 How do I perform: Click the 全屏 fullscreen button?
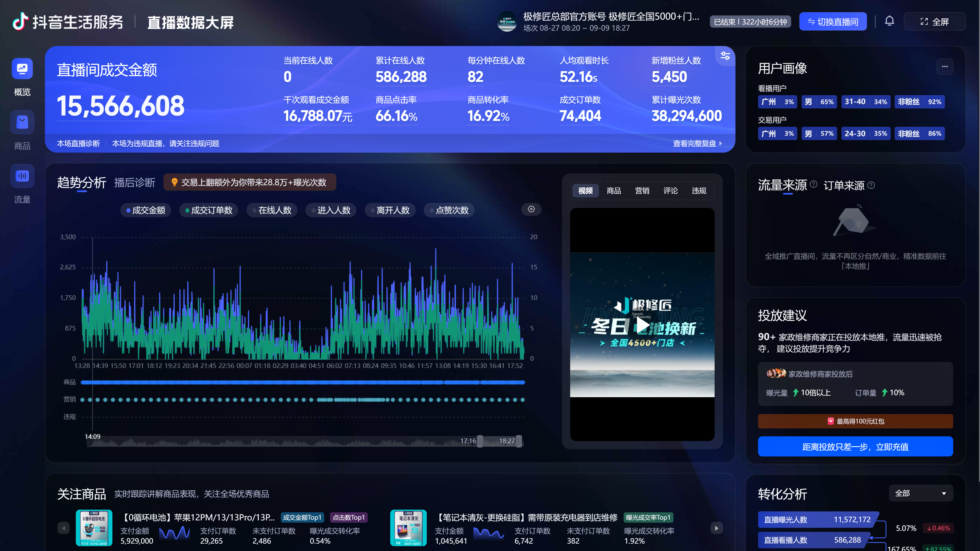click(934, 22)
